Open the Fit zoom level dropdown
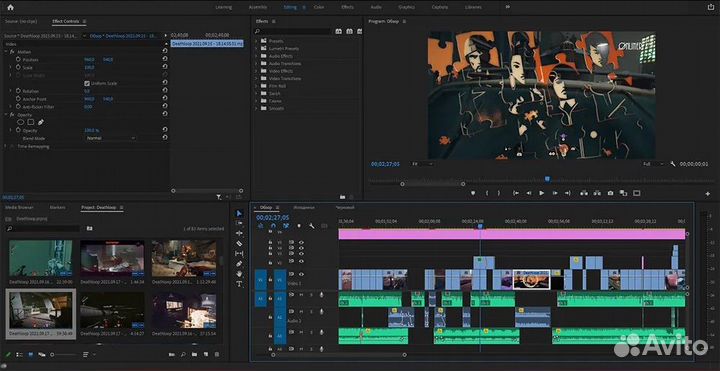Viewport: 720px width, 371px height. click(422, 164)
